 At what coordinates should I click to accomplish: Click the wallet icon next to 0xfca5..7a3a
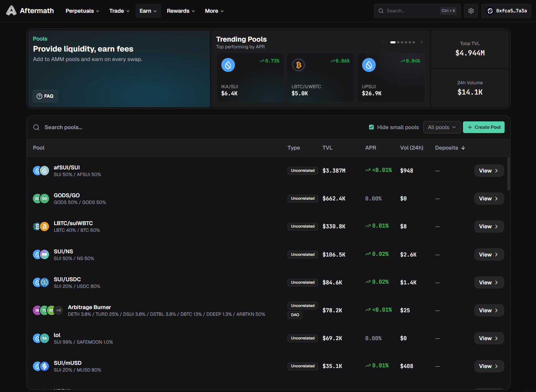(490, 11)
